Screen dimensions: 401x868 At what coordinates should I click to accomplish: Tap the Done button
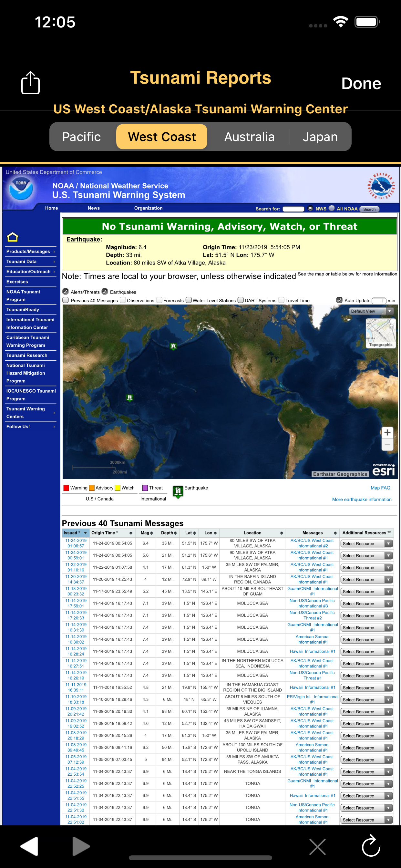coord(361,83)
